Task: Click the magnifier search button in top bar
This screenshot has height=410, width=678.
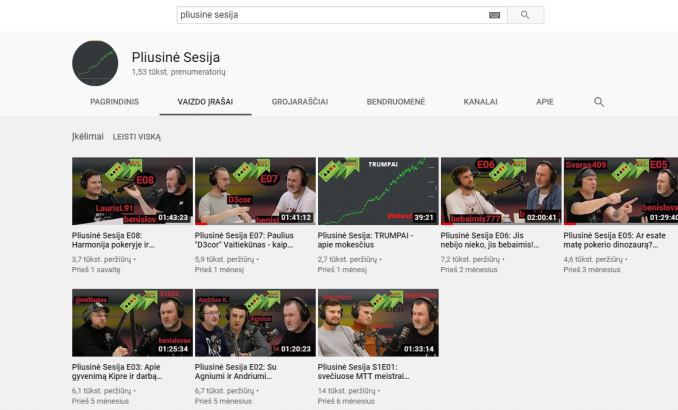Action: 525,15
